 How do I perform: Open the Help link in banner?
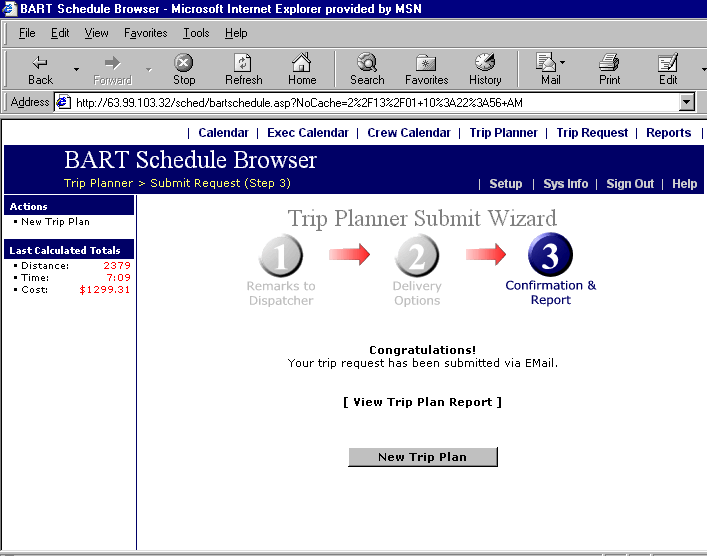click(x=684, y=184)
